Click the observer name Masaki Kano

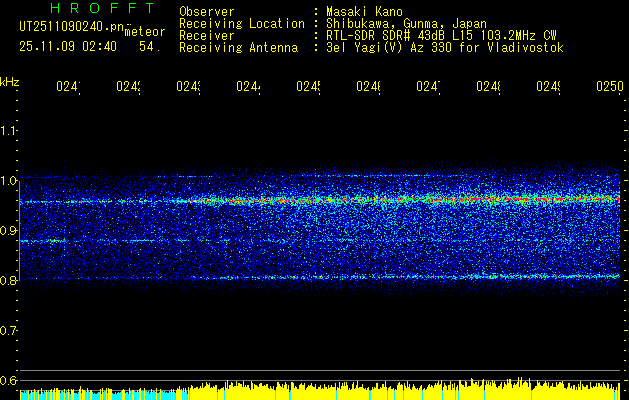pyautogui.click(x=364, y=11)
